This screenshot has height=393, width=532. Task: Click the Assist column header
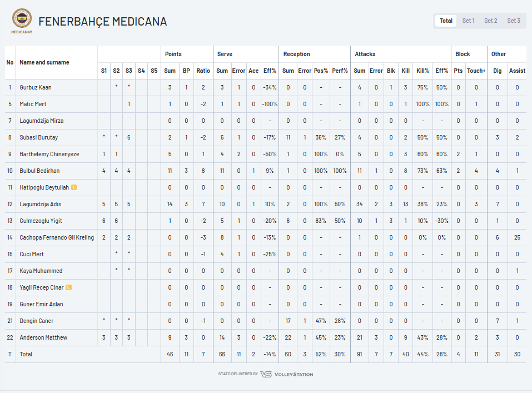tap(517, 71)
